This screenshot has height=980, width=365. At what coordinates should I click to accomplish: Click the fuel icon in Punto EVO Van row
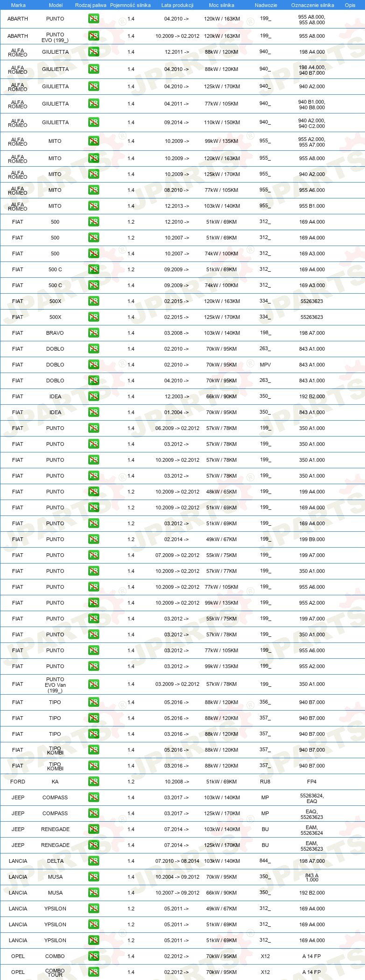(x=93, y=684)
